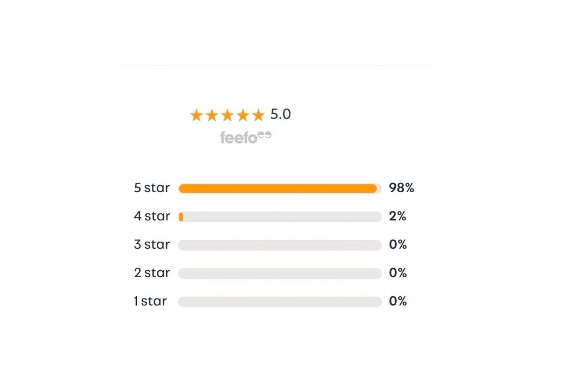Click the 5 star orange progress bar

[278, 189]
